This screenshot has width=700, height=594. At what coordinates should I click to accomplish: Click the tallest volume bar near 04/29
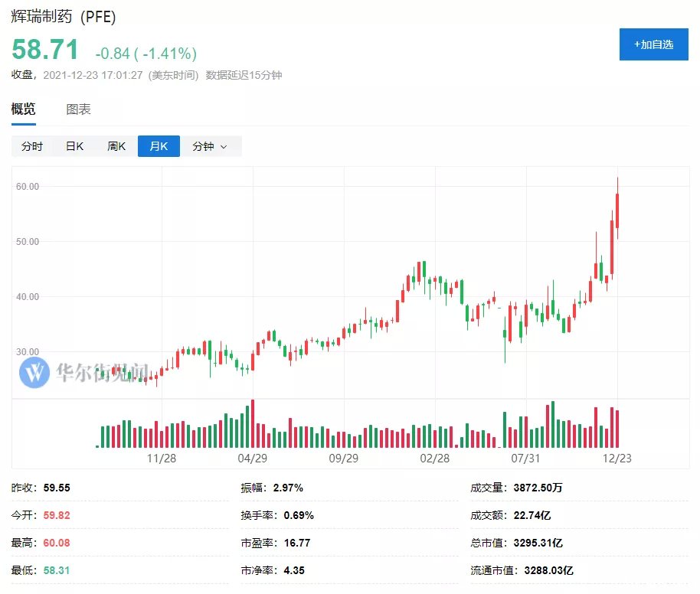[x=253, y=423]
